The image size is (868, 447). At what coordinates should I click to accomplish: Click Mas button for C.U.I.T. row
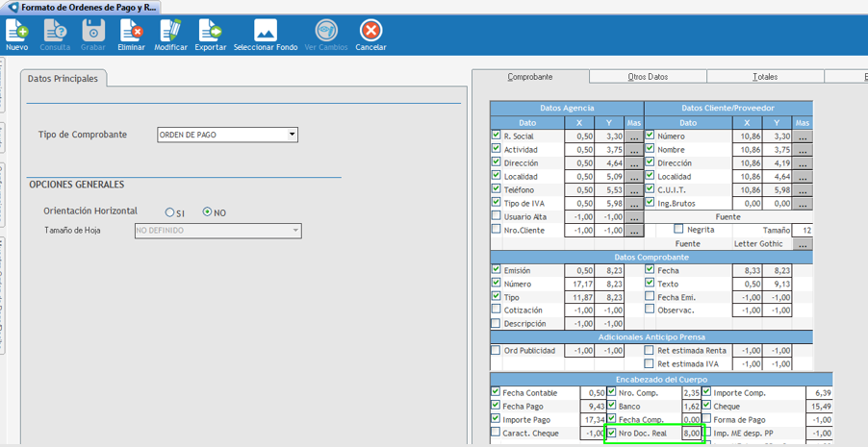(x=803, y=191)
